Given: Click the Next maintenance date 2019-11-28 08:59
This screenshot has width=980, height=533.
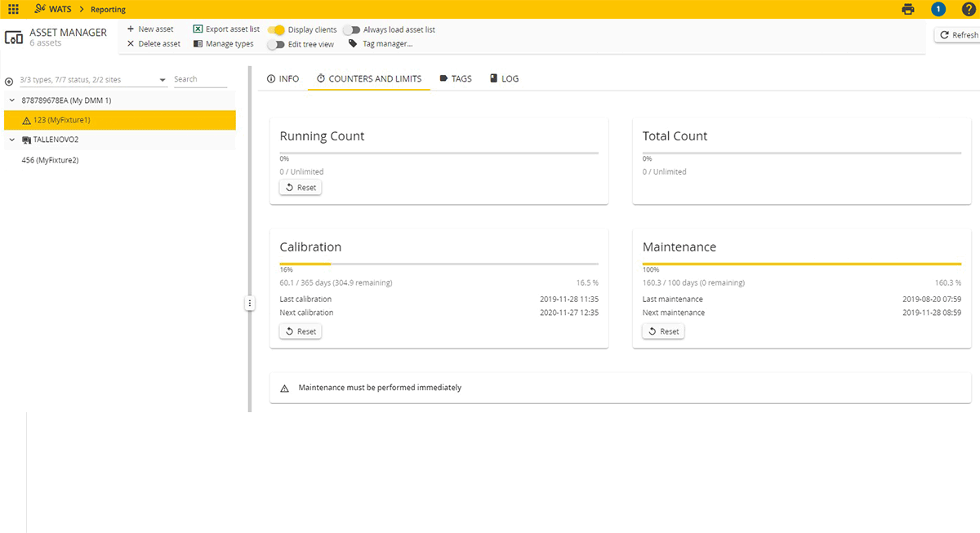Looking at the screenshot, I should click(932, 313).
